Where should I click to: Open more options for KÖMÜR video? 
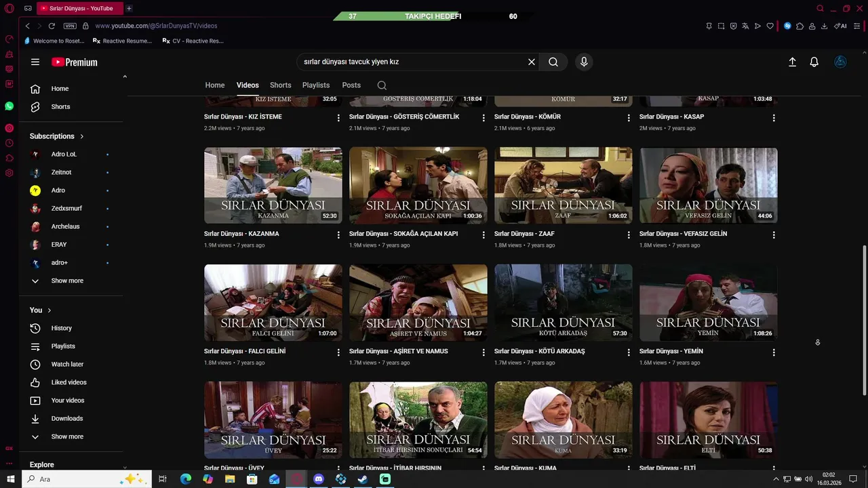(629, 118)
